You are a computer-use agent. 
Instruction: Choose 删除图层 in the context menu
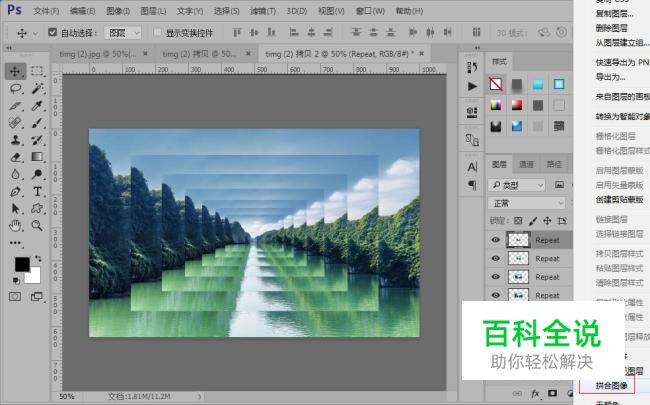(x=611, y=28)
